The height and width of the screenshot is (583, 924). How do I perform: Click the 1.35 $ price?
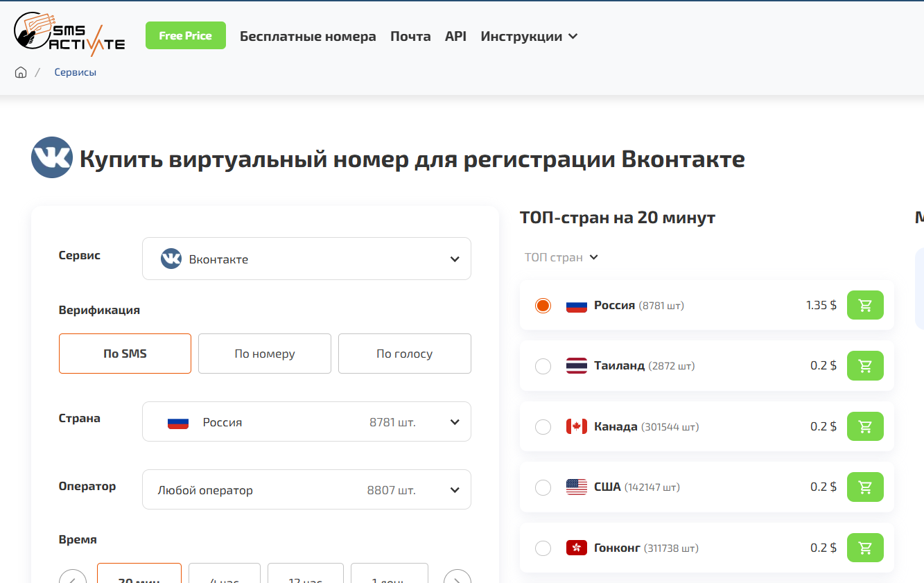(x=821, y=305)
